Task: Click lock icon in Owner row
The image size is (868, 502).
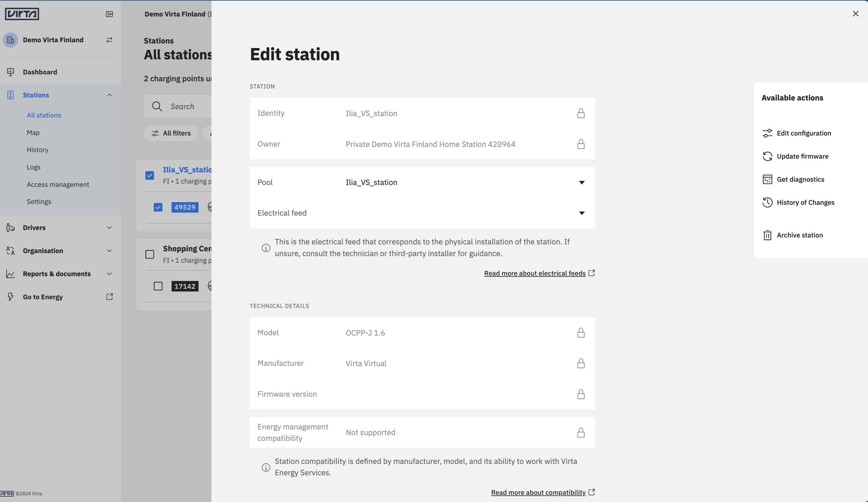Action: point(581,144)
